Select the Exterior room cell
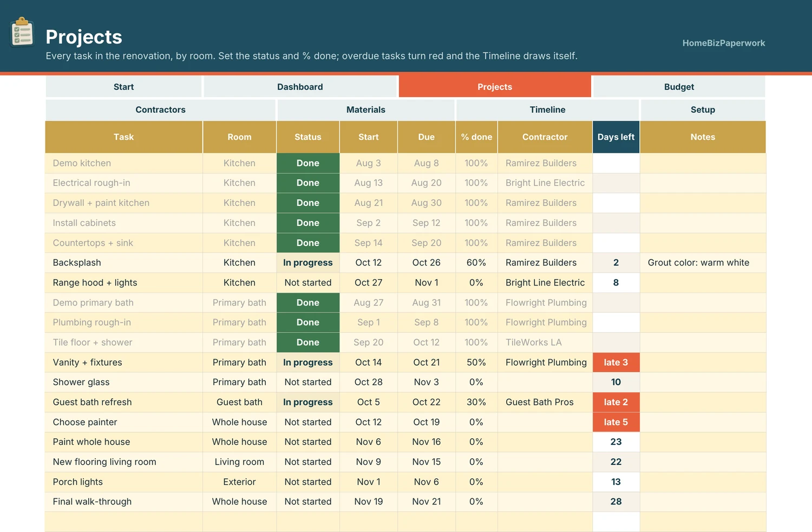This screenshot has height=532, width=812. pos(239,482)
